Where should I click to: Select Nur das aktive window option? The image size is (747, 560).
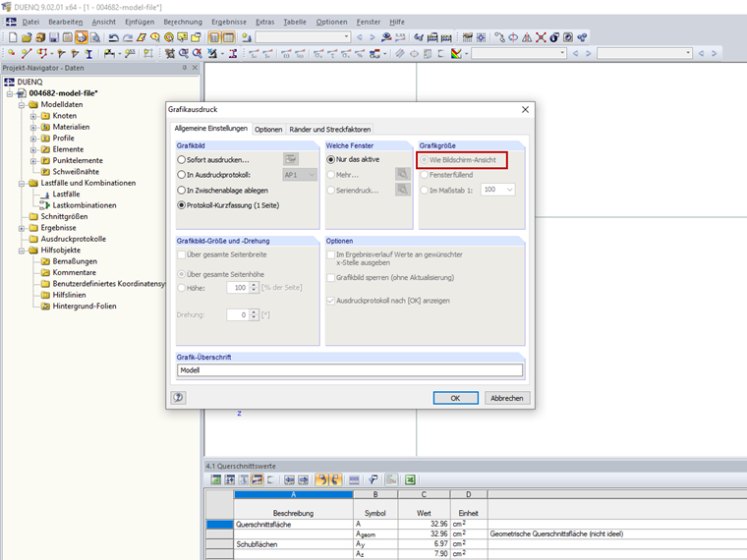click(330, 159)
